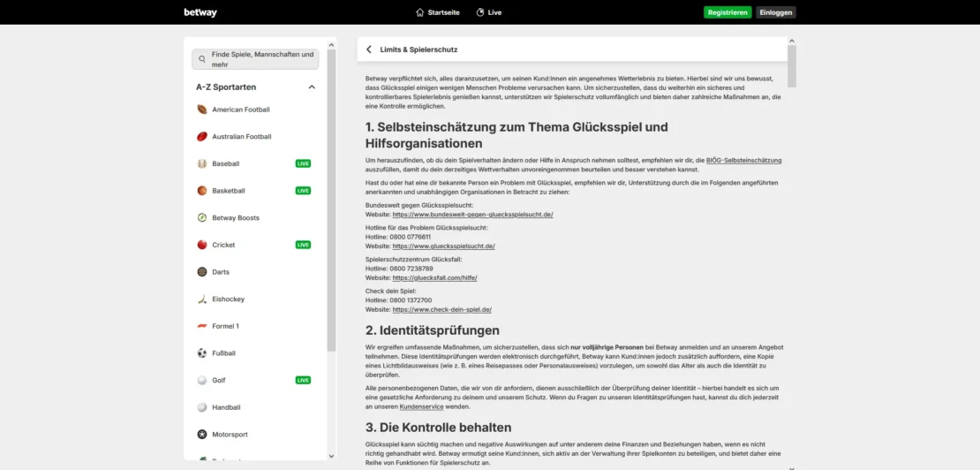Click the heading 3. Die Kontrolle behalten
The image size is (980, 470).
[439, 428]
